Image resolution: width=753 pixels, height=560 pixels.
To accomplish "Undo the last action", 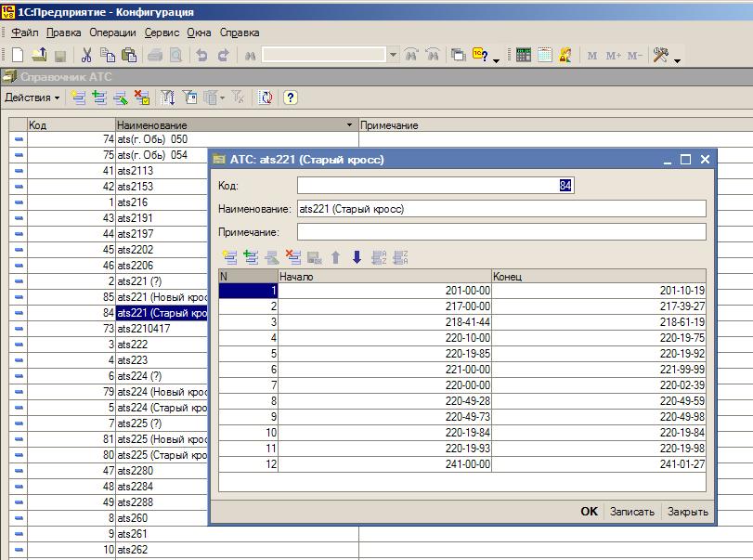I will pyautogui.click(x=202, y=55).
